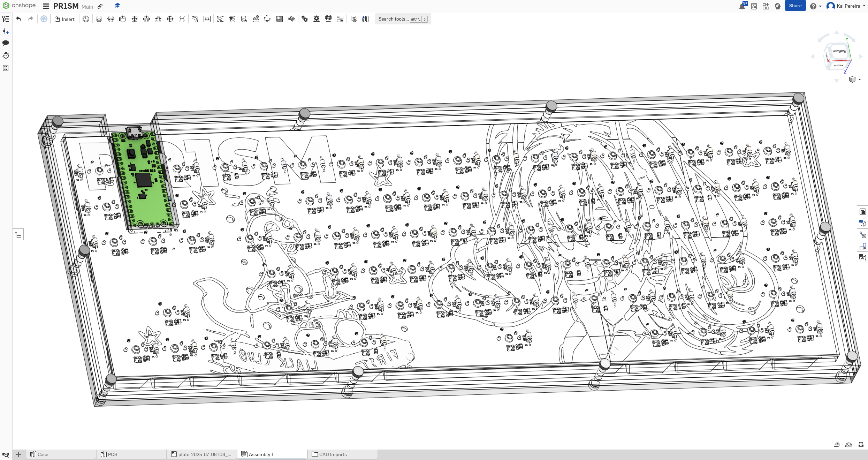Open the Help dropdown menu
Screen dimensions: 868x460
[816, 6]
